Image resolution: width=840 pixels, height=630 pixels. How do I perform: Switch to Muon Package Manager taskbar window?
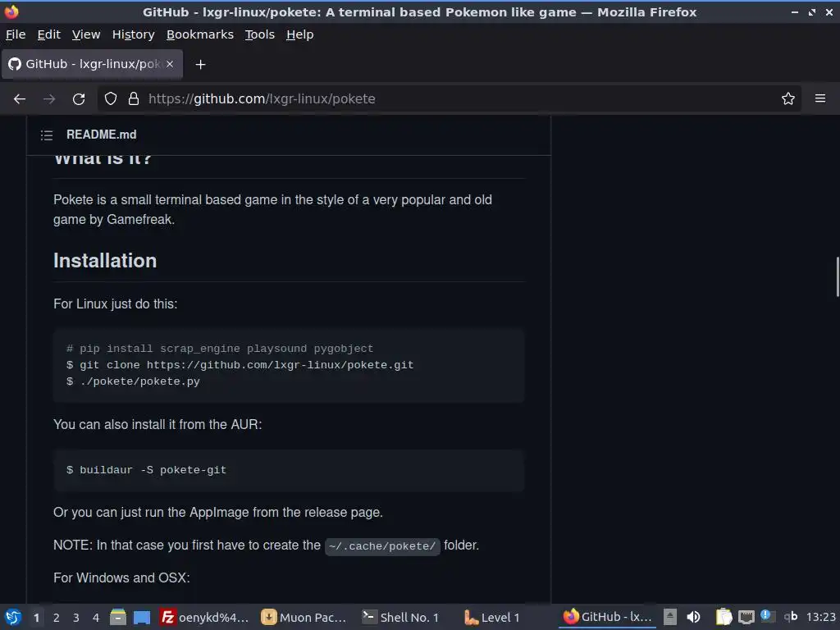304,617
